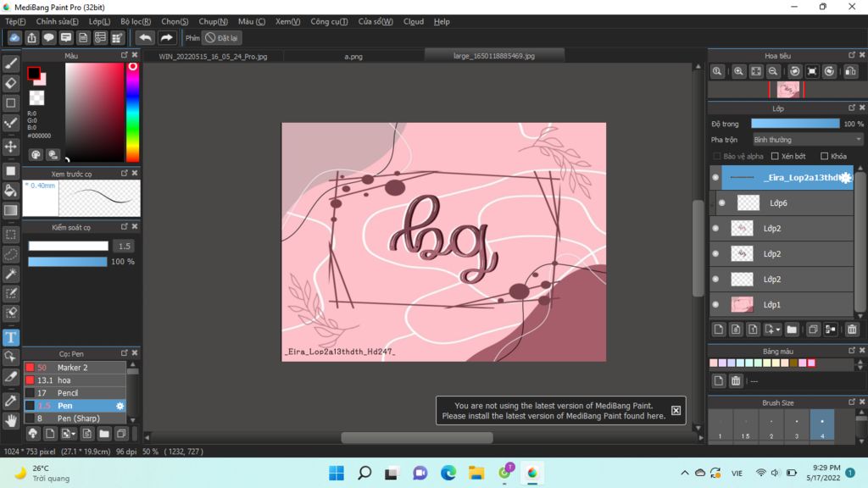
Task: Select the hoa brush
Action: point(75,380)
